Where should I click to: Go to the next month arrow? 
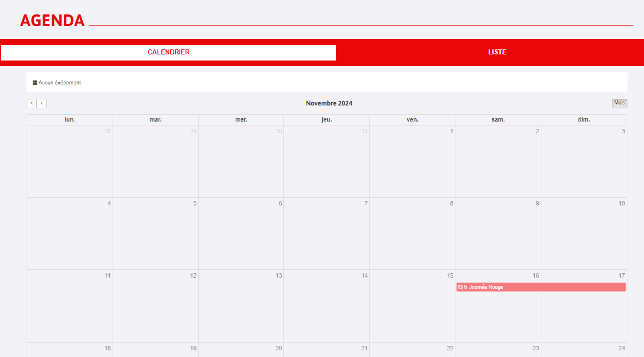[42, 103]
